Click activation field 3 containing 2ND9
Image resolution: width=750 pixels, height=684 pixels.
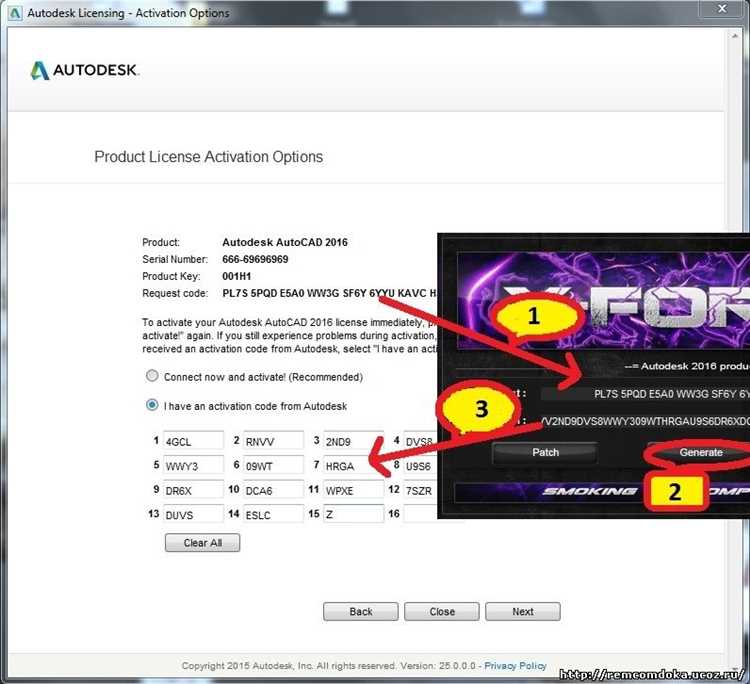[x=353, y=441]
